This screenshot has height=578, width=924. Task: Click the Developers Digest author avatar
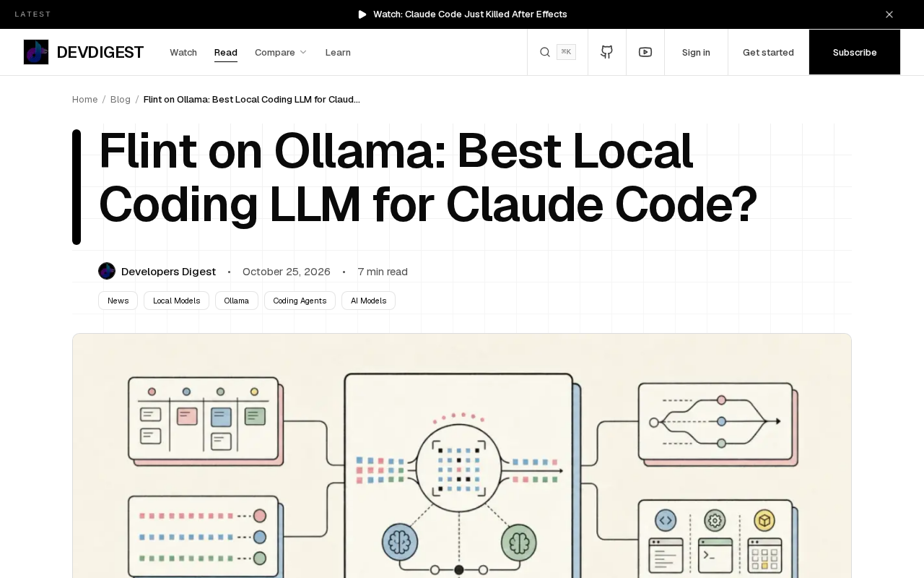coord(107,271)
